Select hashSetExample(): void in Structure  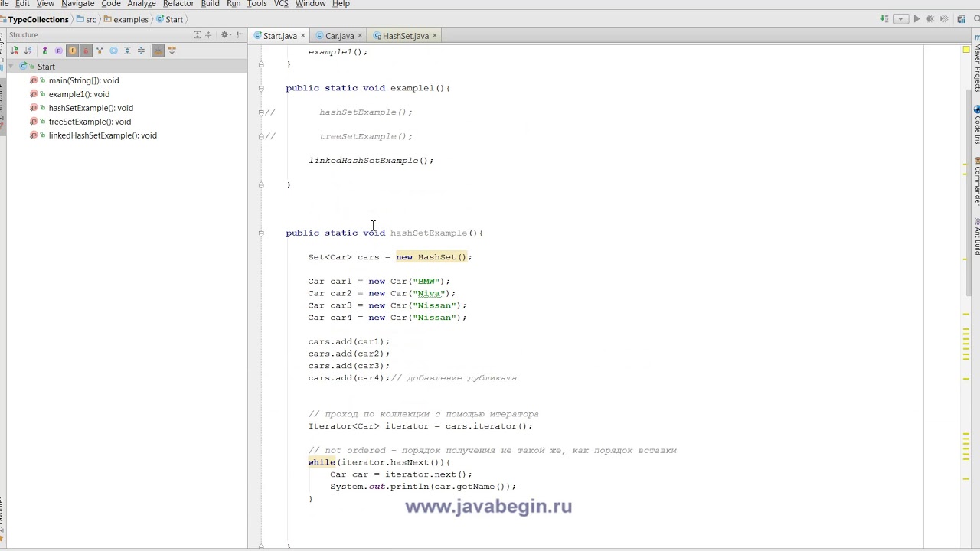coord(90,108)
